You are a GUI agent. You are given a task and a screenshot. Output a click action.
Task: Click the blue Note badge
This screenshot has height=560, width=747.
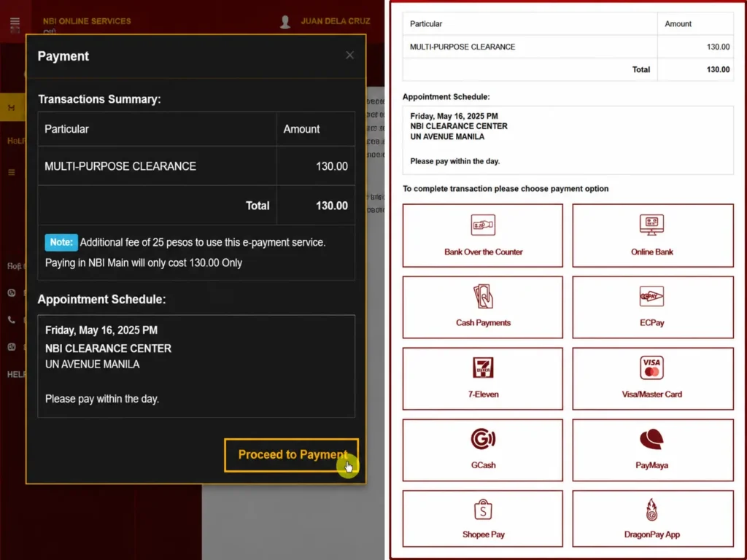[x=61, y=242]
